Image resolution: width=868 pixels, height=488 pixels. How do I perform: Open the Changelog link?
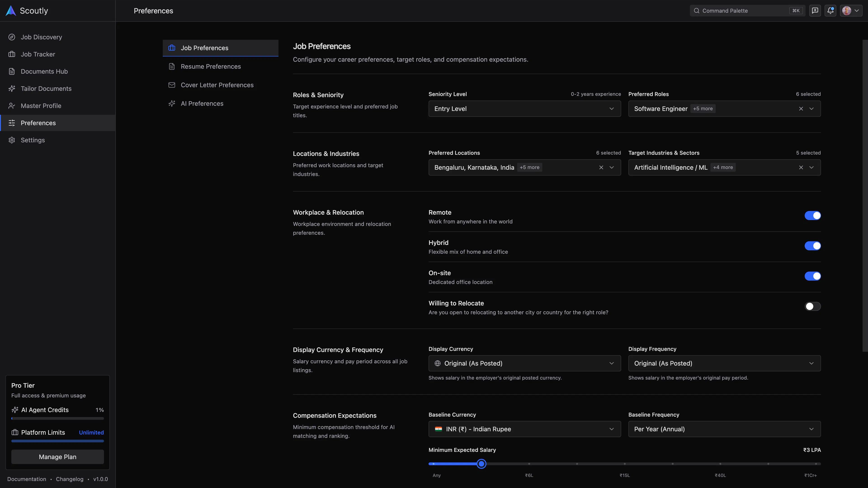[69, 479]
